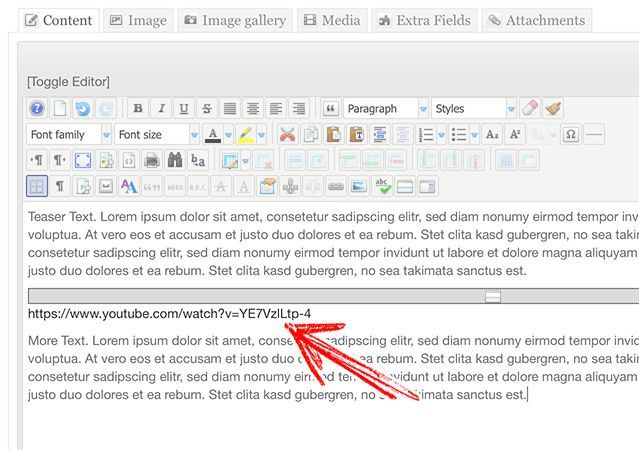Switch to the Content tab
Viewport: 639px width, 450px height.
click(x=59, y=20)
